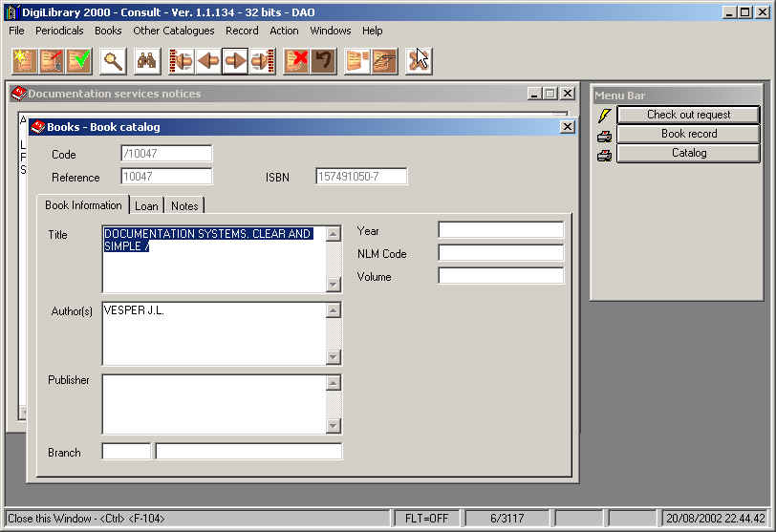Click the Author(s) field scroll up arrow
The height and width of the screenshot is (532, 776).
pyautogui.click(x=334, y=310)
